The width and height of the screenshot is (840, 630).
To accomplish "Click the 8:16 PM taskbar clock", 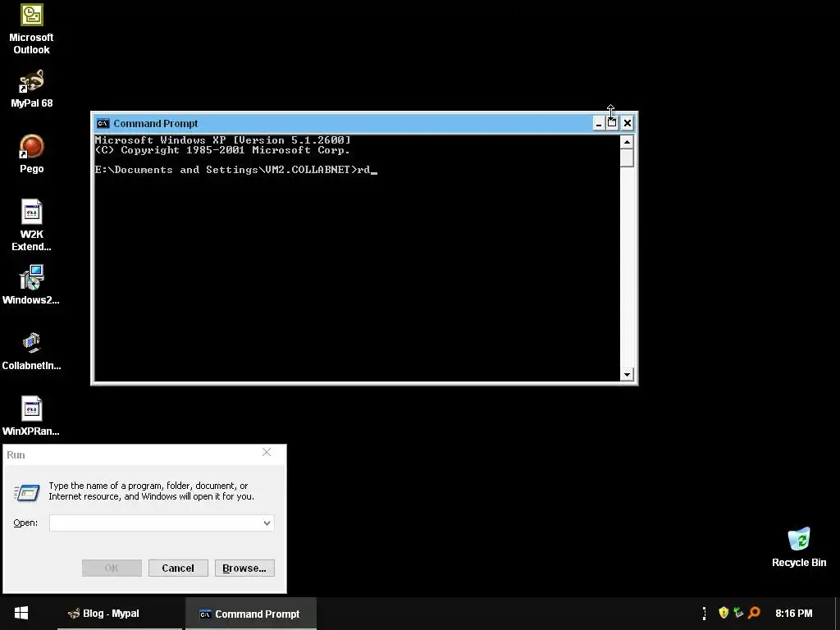I will [x=793, y=614].
